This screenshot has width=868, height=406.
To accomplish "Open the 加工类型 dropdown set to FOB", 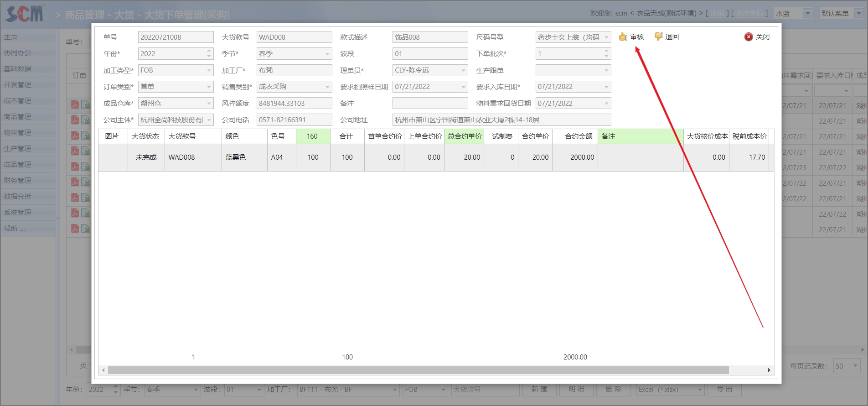I will click(209, 70).
